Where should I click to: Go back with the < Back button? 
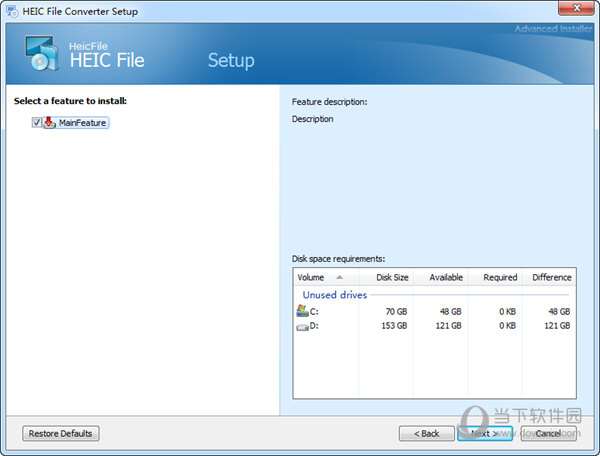click(427, 433)
